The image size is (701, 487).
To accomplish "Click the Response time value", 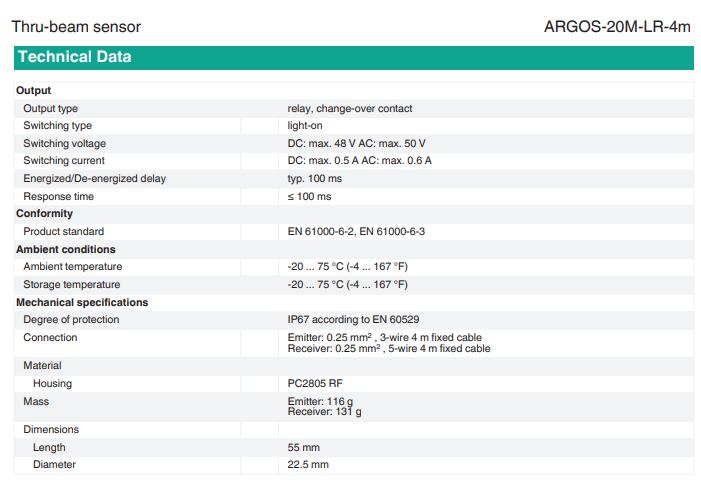I will click(309, 197).
